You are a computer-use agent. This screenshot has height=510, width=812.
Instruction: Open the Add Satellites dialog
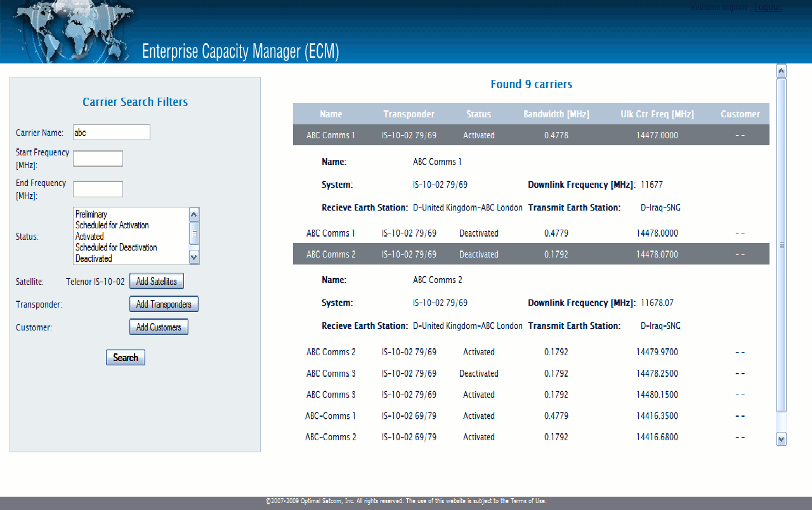point(156,280)
